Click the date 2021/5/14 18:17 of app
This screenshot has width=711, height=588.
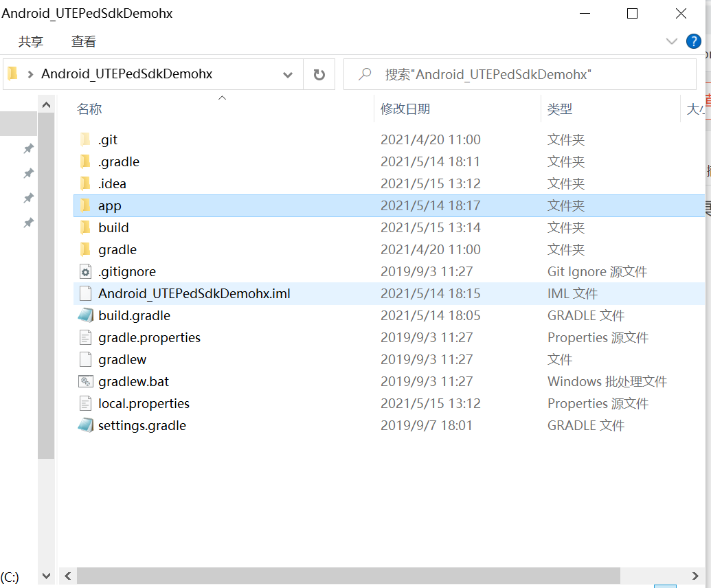[430, 206]
